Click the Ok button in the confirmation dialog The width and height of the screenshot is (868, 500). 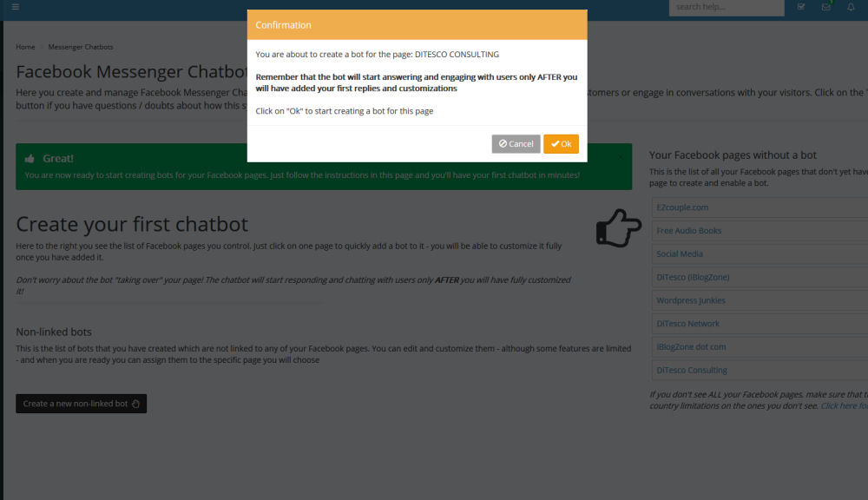(x=561, y=144)
